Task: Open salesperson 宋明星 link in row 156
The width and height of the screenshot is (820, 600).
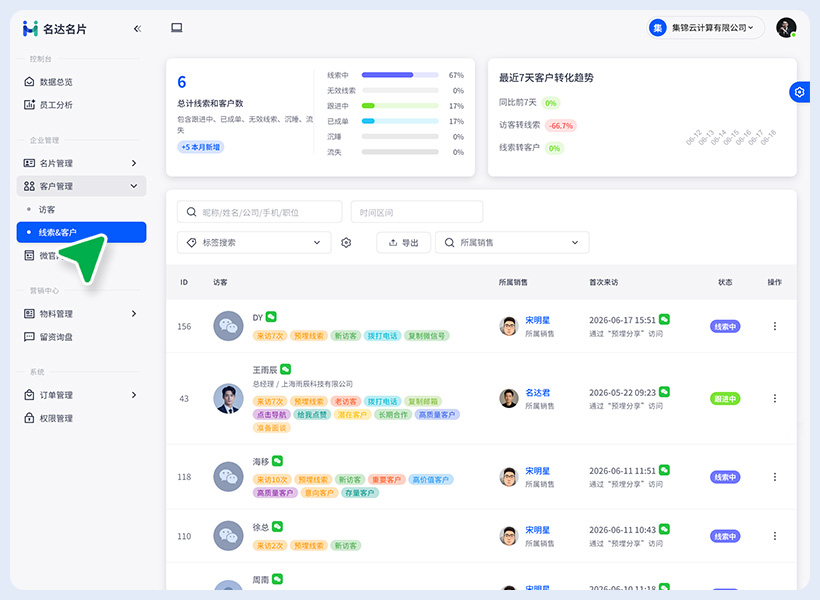Action: tap(538, 320)
